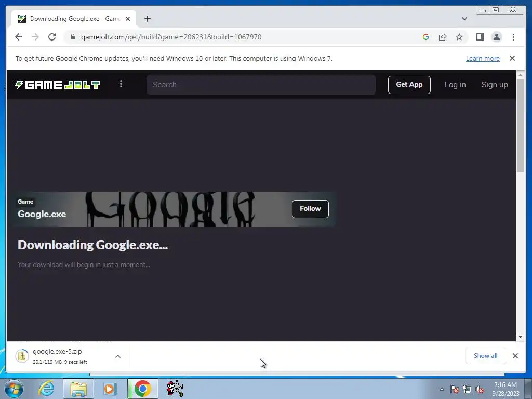Open the Windows Start menu

(x=14, y=389)
